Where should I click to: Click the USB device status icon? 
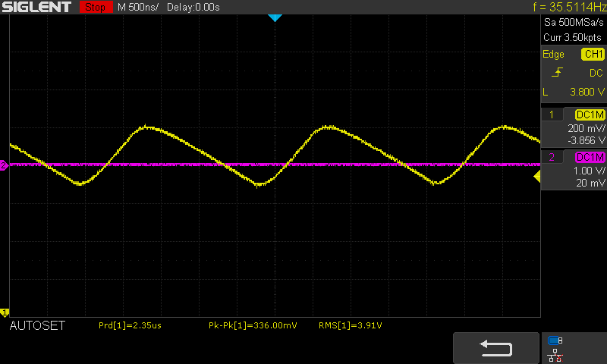point(555,340)
